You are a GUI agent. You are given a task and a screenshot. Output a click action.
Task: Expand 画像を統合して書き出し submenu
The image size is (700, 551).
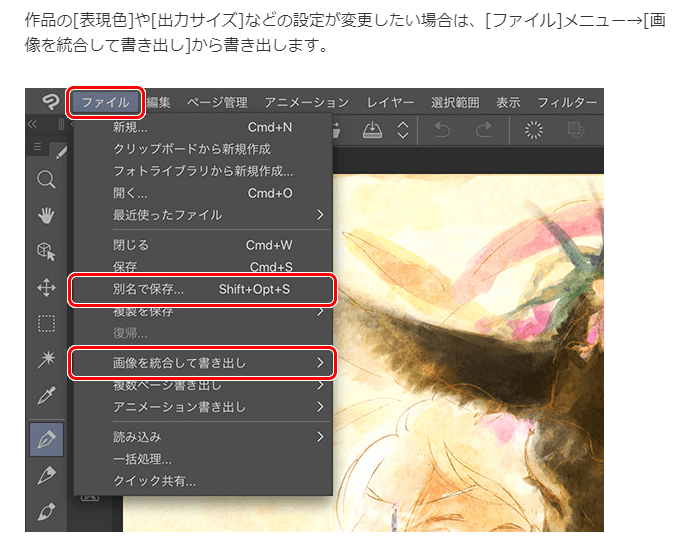pyautogui.click(x=202, y=363)
